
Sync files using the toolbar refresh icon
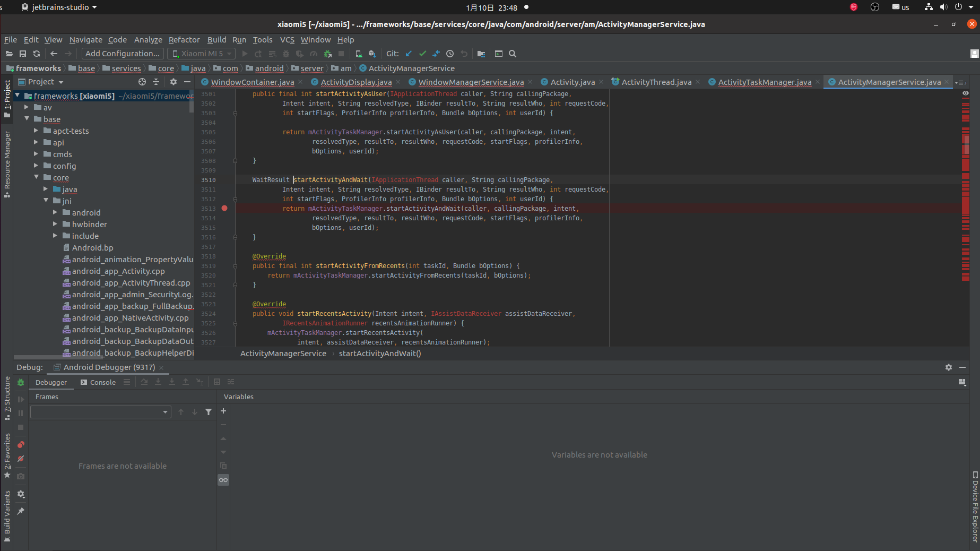pos(36,54)
